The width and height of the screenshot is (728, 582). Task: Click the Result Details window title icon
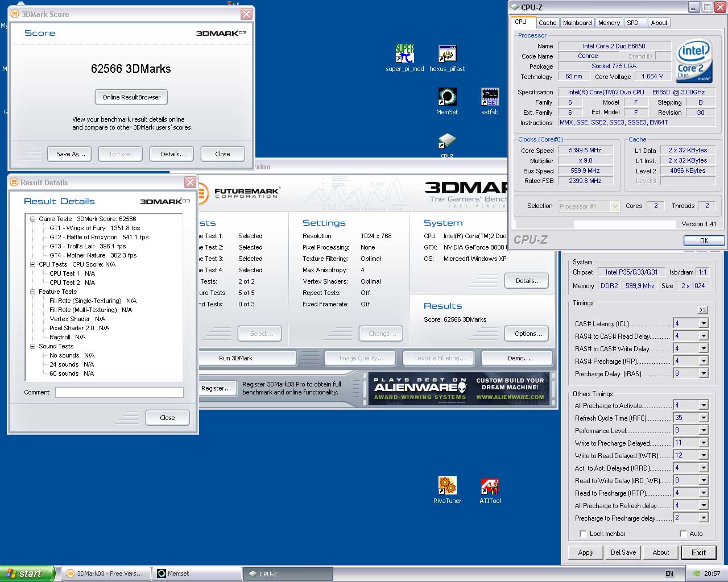coord(14,182)
